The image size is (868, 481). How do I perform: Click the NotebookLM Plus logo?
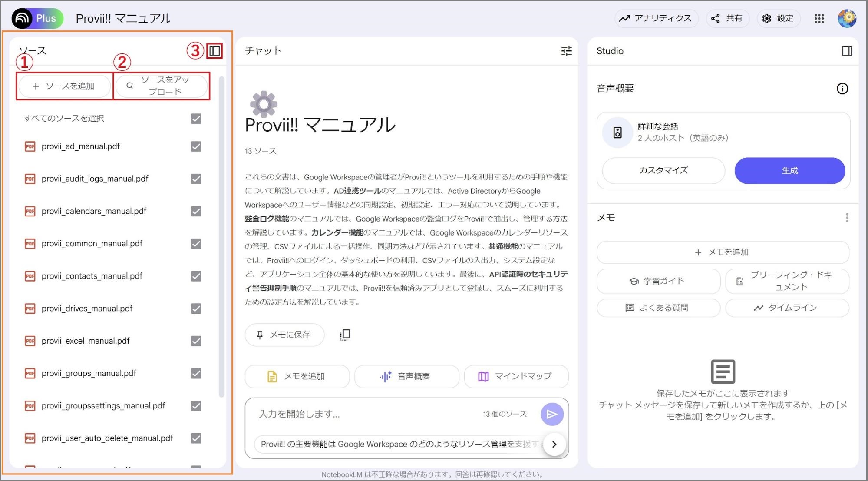pyautogui.click(x=38, y=18)
